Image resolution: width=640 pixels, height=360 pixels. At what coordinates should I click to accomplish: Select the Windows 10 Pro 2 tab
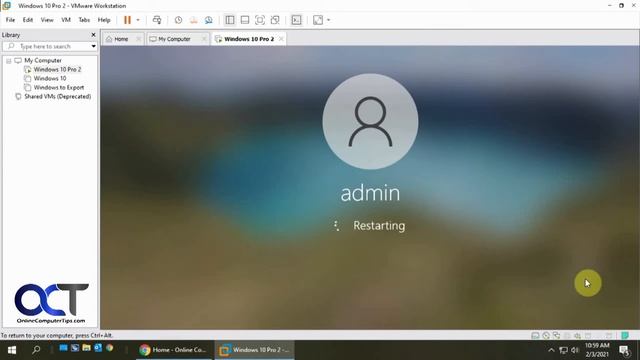[249, 39]
